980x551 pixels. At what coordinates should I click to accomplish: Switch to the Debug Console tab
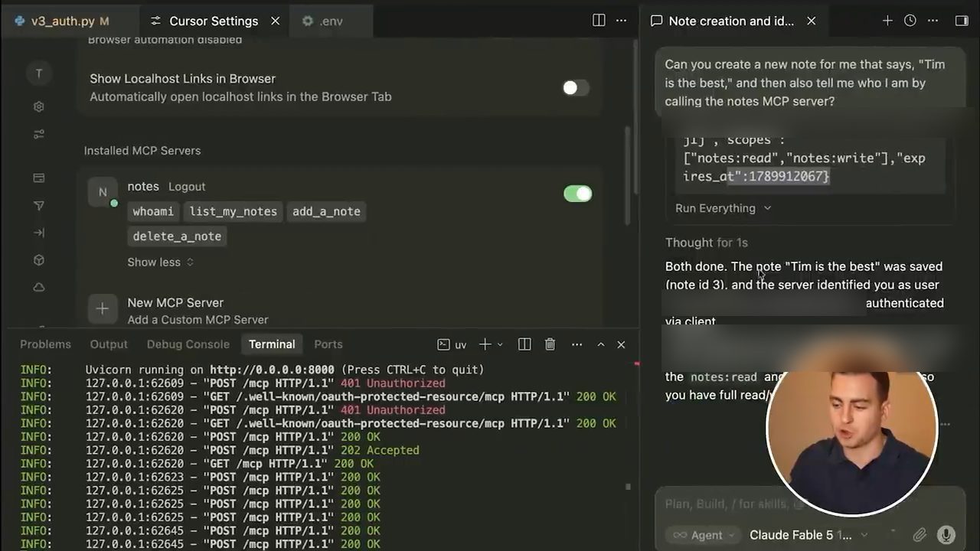(x=188, y=344)
